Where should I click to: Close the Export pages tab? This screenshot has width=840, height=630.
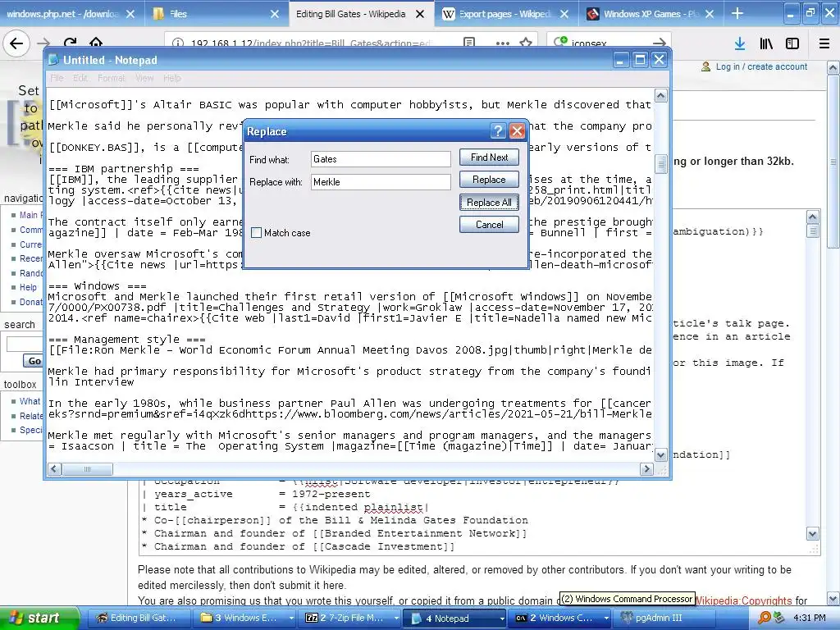tap(564, 15)
